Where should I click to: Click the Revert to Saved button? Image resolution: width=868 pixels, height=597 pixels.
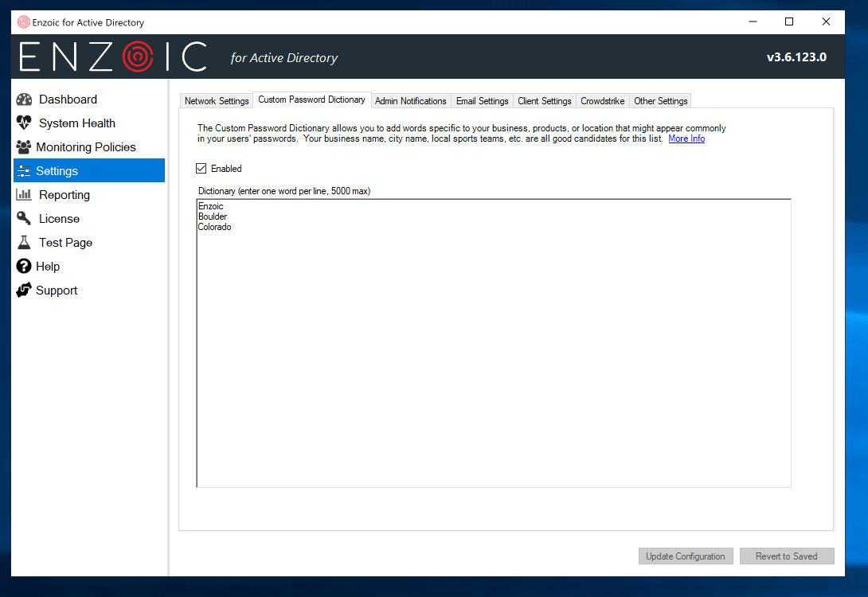786,556
